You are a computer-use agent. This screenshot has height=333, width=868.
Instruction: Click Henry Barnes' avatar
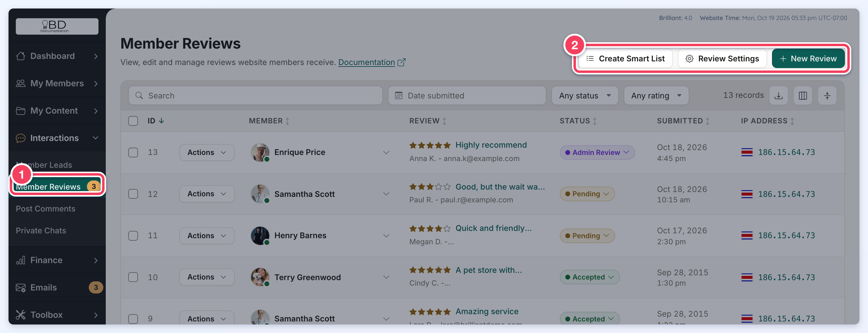260,235
